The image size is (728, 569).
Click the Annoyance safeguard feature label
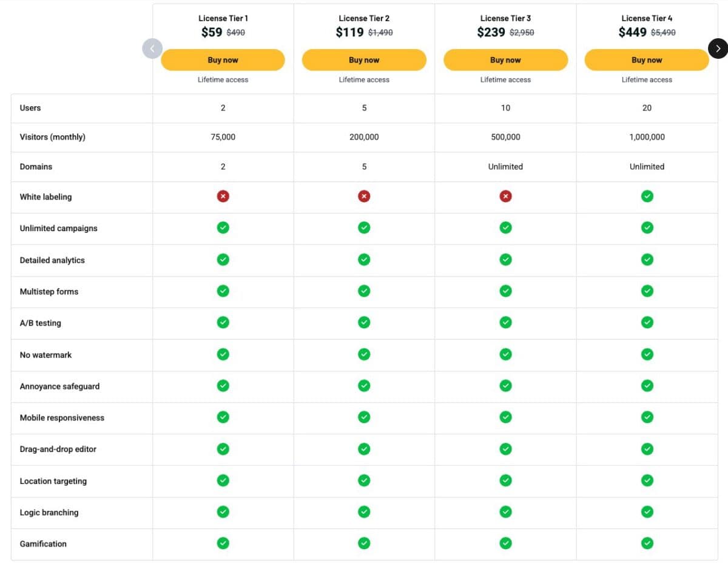[59, 386]
